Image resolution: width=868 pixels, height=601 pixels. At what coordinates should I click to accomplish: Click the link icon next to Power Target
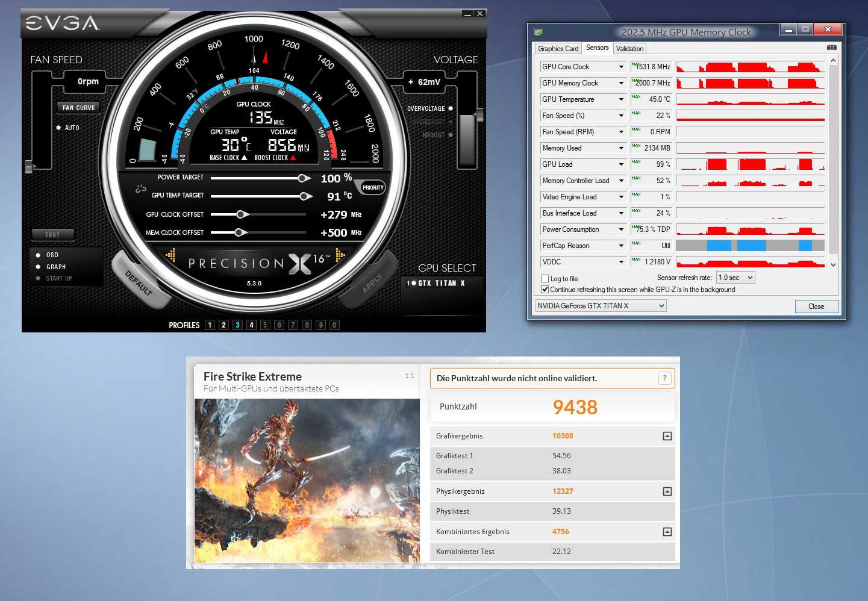[141, 188]
